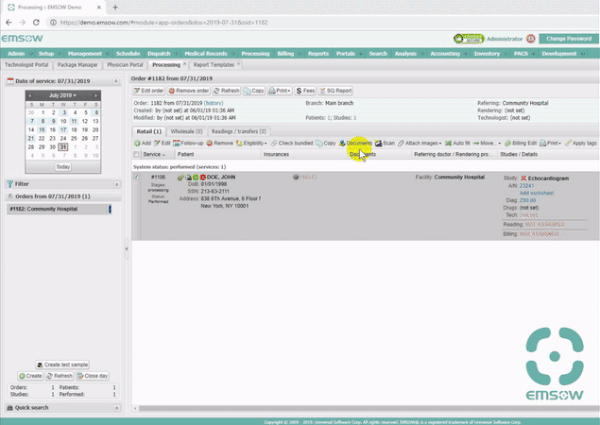Screen dimensions: 600x425
Task: Copy the order from the order toolbar
Action: 254,91
